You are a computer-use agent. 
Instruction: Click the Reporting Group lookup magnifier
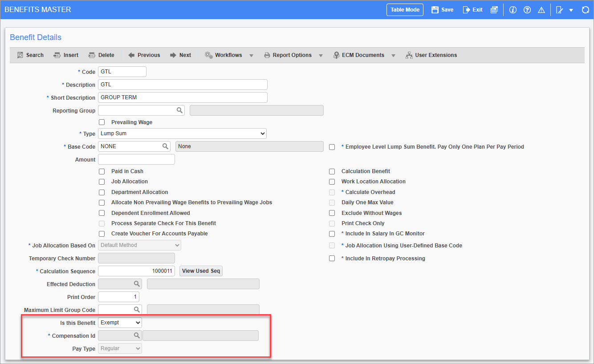(179, 110)
